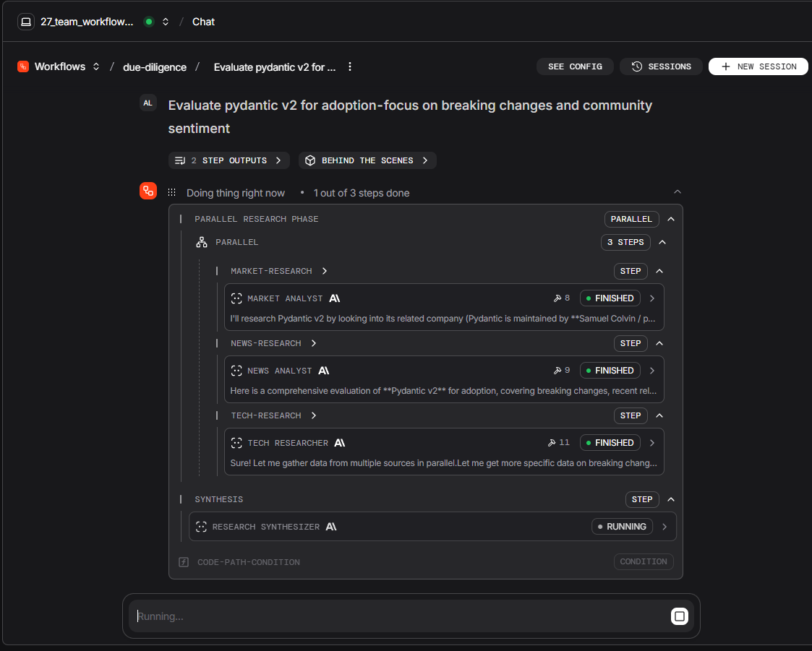The width and height of the screenshot is (812, 651).
Task: Open the MARKET-RESEARCH step arrow
Action: tap(325, 271)
